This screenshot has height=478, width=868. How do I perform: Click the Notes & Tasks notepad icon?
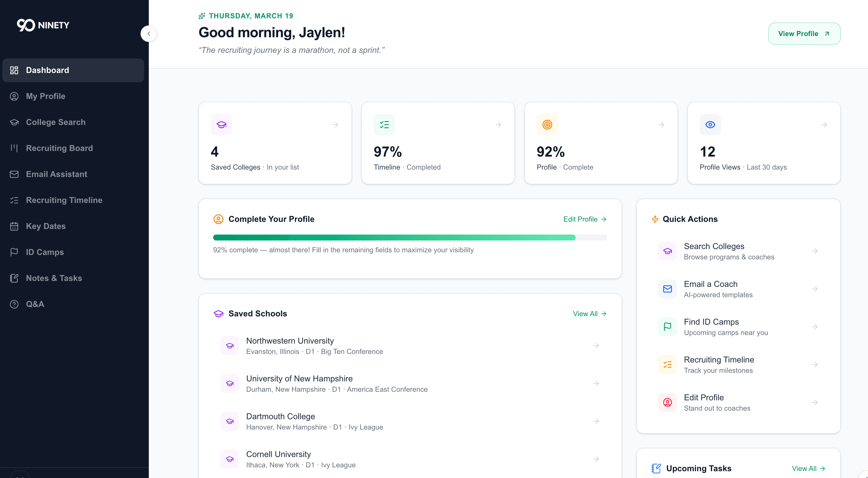coord(14,278)
